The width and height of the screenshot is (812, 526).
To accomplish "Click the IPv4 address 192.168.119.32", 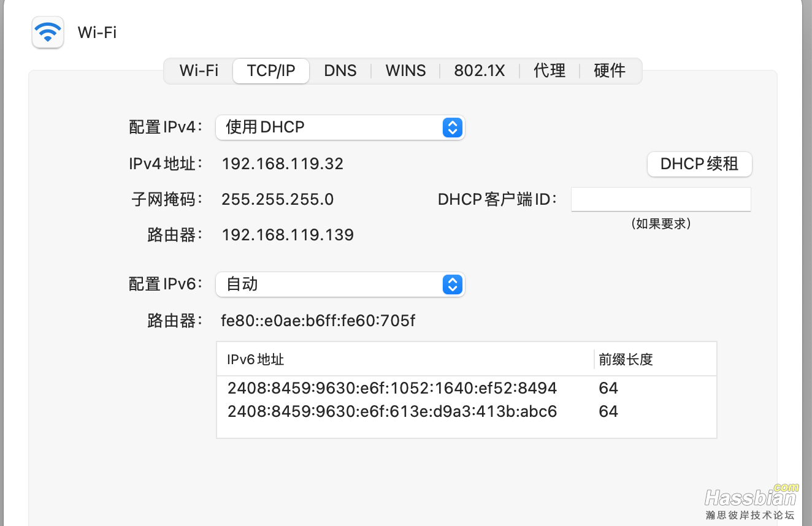I will click(283, 164).
